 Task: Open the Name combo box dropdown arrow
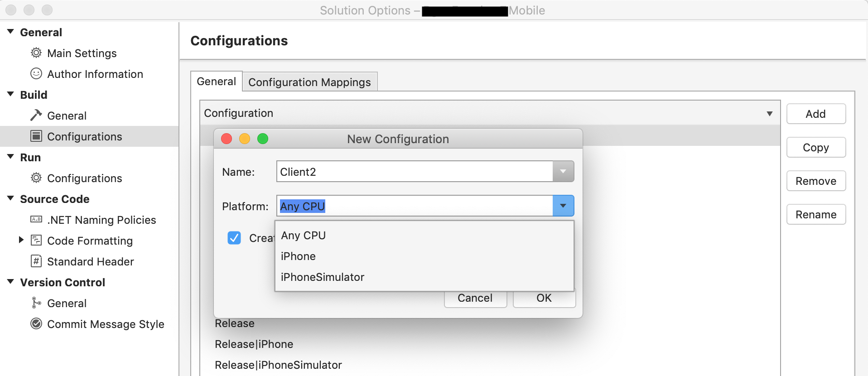(x=563, y=172)
